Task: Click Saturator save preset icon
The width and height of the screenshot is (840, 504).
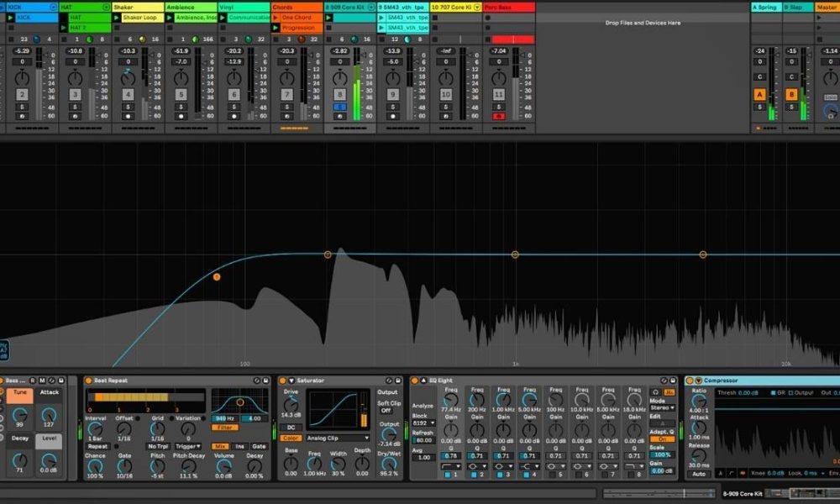Action: (397, 381)
